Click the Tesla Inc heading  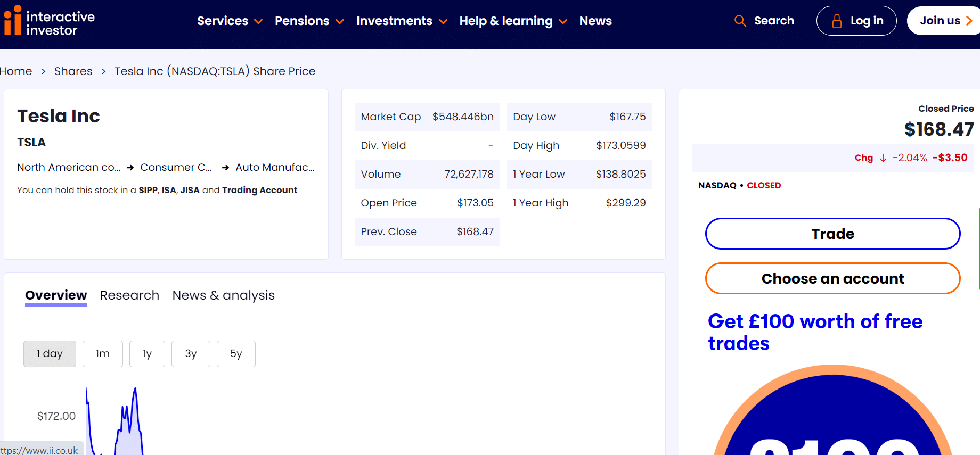(x=59, y=116)
